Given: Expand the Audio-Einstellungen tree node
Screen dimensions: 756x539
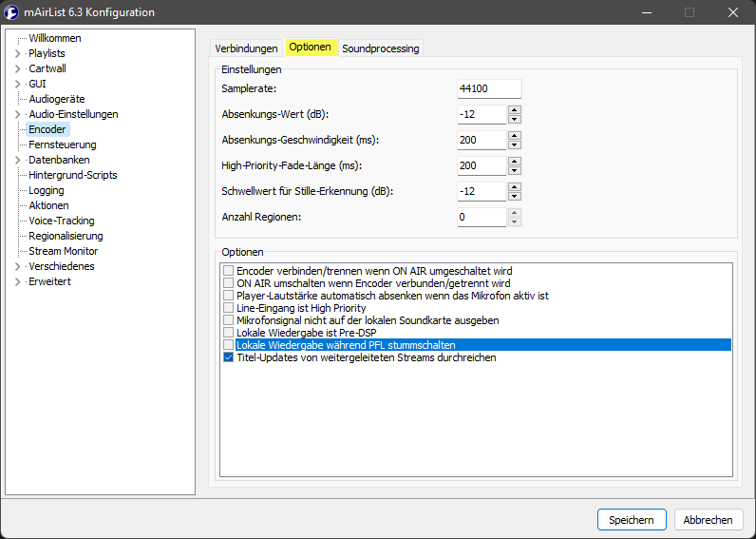Looking at the screenshot, I should [x=17, y=114].
